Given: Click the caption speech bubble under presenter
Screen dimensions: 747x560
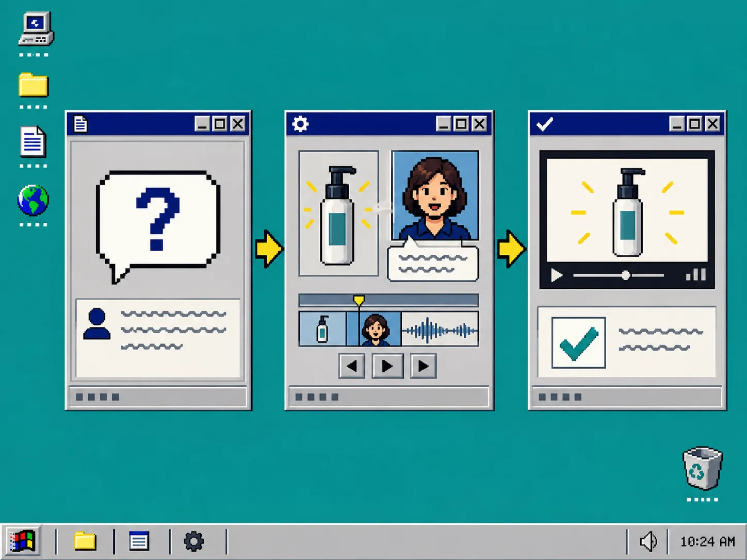Looking at the screenshot, I should tap(433, 262).
